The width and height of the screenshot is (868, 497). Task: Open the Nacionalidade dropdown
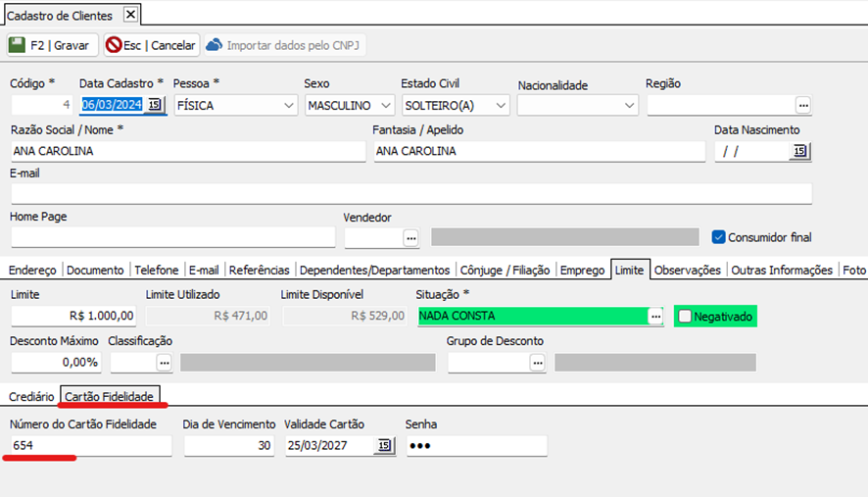click(x=629, y=106)
